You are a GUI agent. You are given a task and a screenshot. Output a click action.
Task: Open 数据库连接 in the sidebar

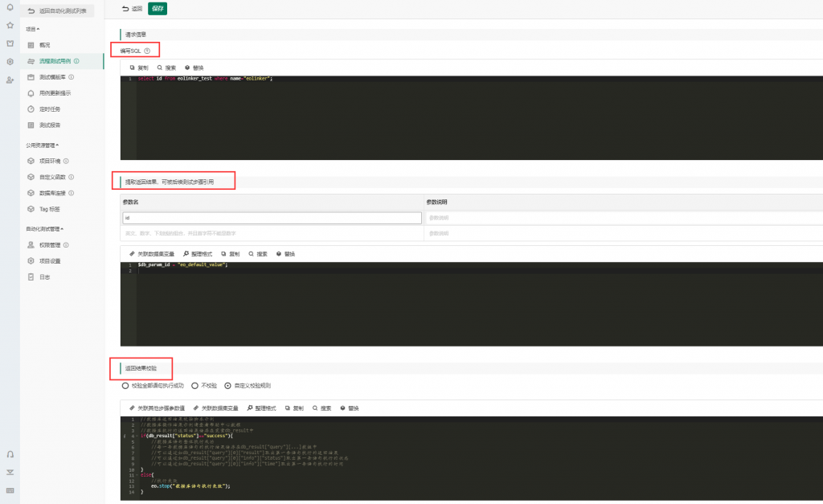52,193
